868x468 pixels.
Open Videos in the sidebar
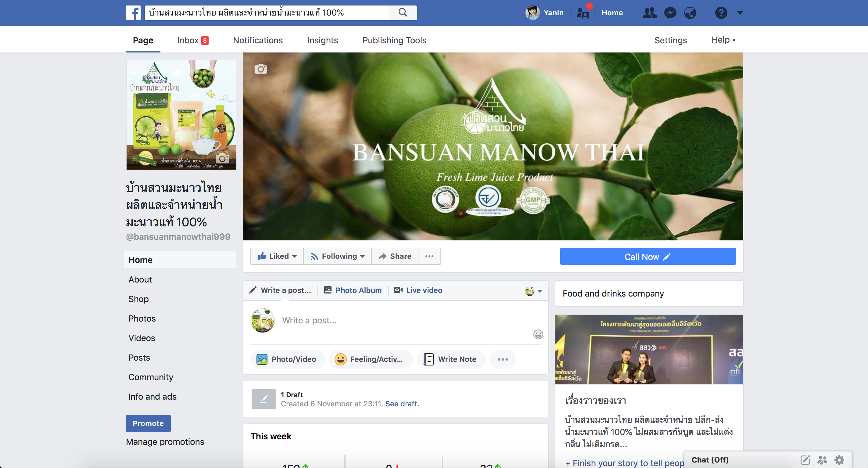tap(142, 338)
